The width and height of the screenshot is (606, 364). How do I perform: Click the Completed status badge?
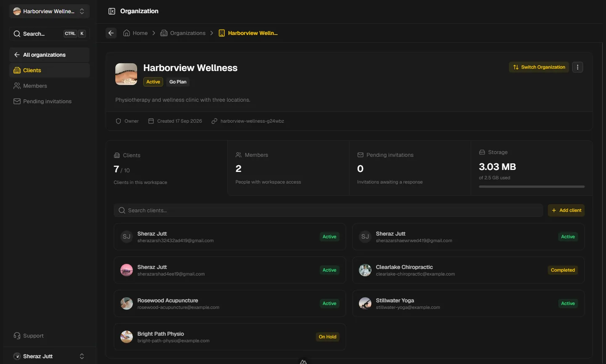tap(563, 270)
